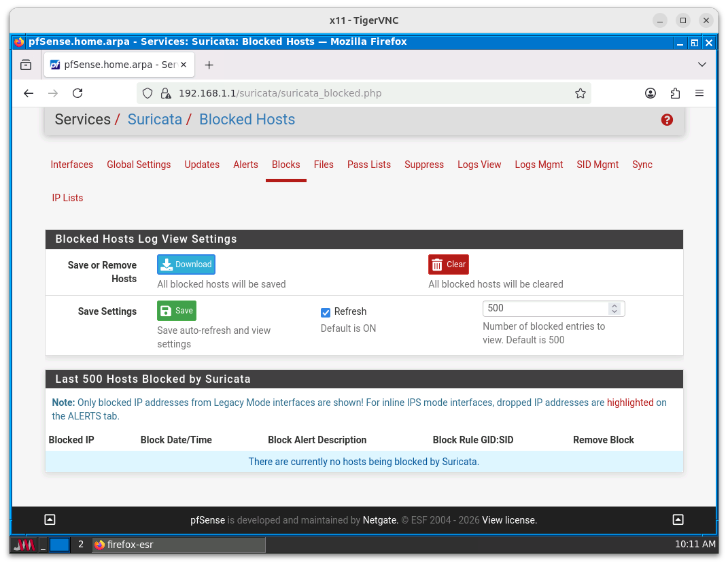
Task: Open the Alerts tab
Action: point(245,165)
